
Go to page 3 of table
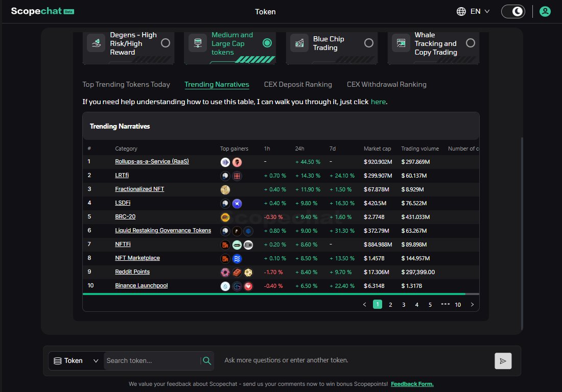click(x=404, y=304)
